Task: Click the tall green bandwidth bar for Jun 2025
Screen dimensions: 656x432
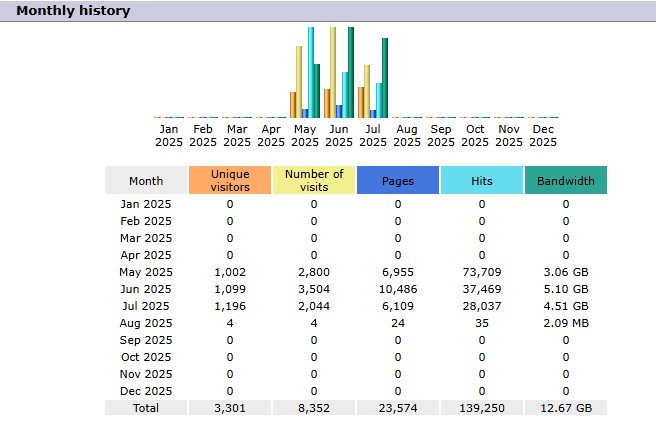Action: [351, 72]
